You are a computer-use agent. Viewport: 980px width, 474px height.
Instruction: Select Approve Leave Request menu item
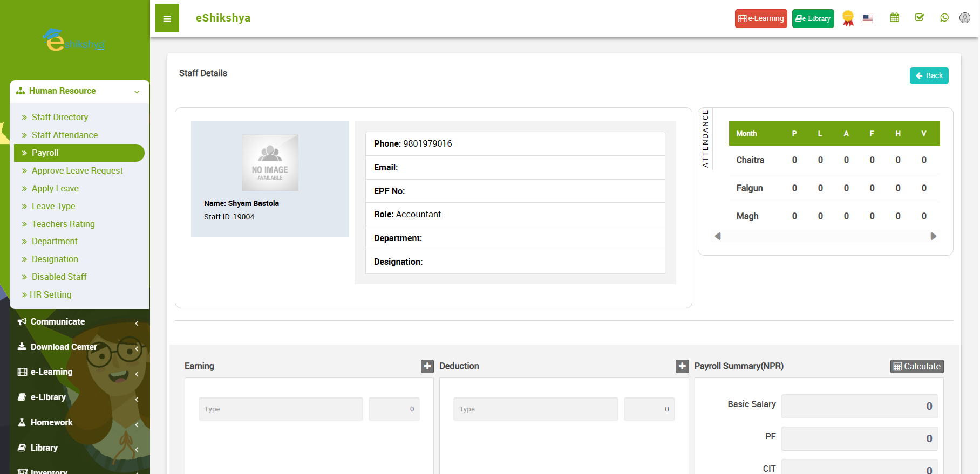pos(77,171)
